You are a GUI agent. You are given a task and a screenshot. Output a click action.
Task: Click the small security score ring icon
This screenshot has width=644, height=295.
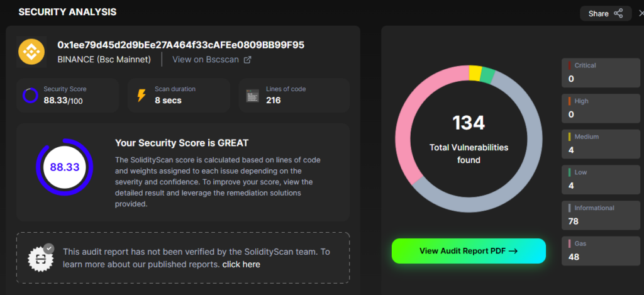coord(30,96)
